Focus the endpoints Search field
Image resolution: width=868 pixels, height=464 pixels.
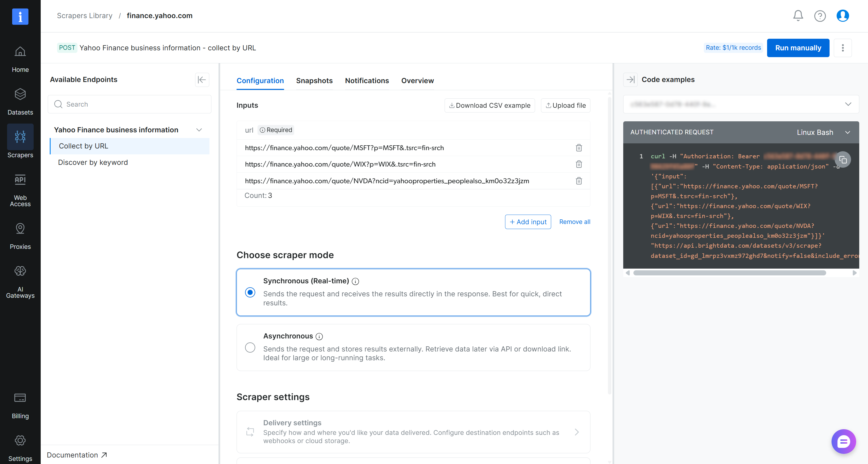point(130,104)
